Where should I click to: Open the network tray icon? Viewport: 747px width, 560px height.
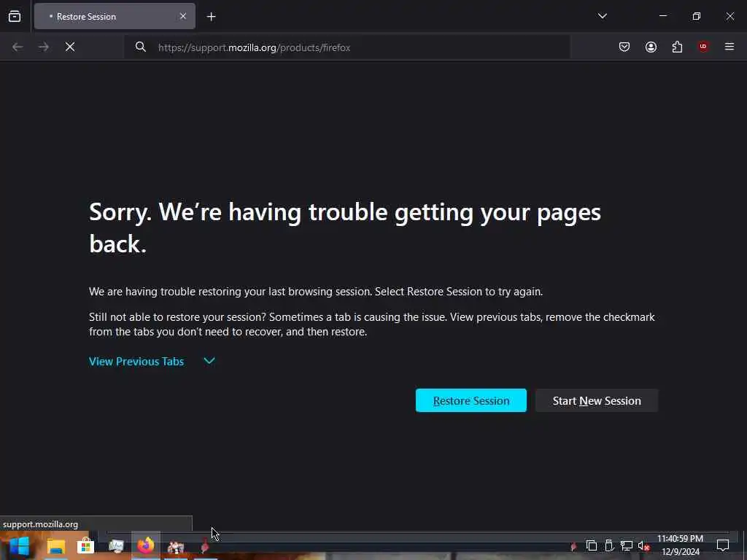[627, 545]
